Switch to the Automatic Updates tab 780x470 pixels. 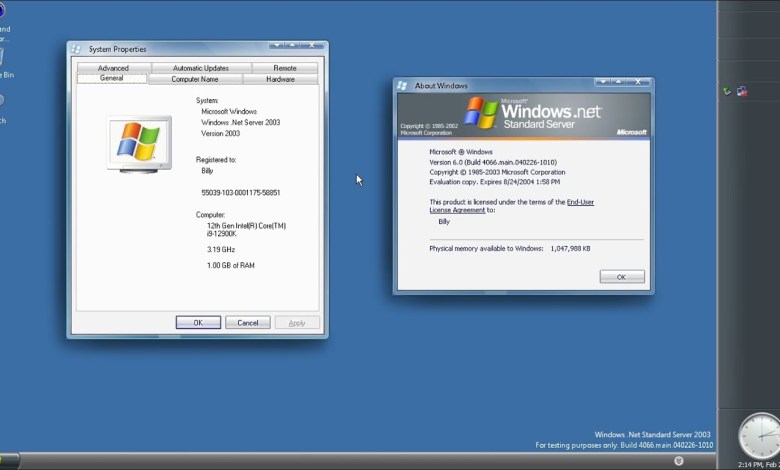(x=201, y=68)
